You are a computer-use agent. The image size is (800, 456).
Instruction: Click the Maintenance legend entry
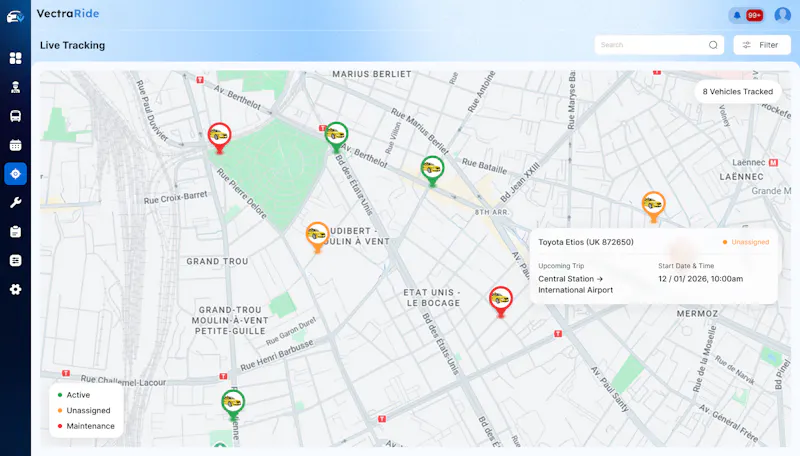coord(86,426)
